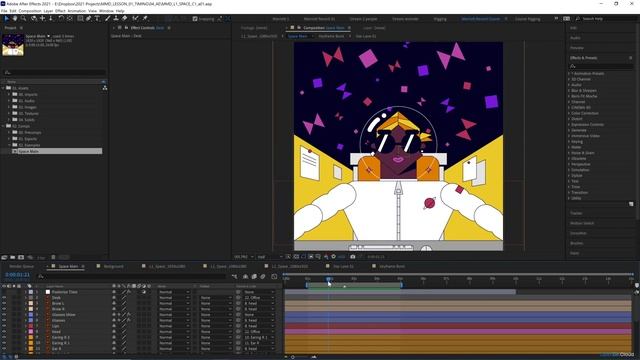Click Head layer pink label color swatch

pyautogui.click(x=31, y=332)
